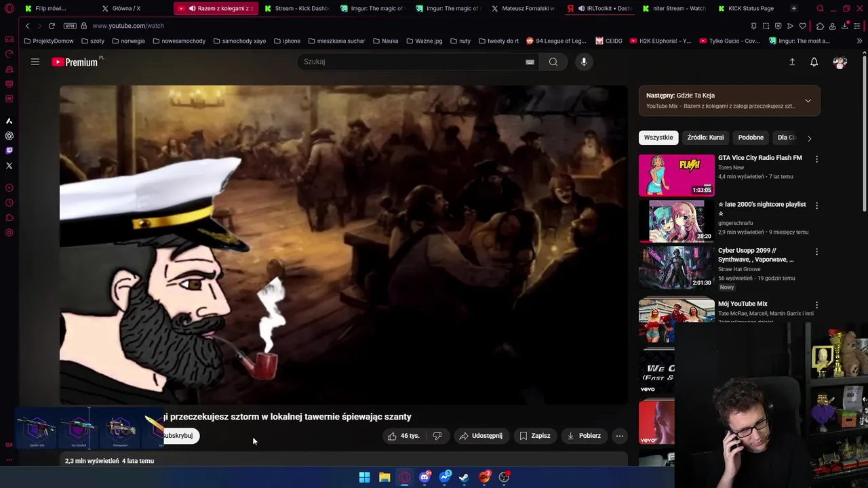Go back with browser back arrow

(x=28, y=26)
